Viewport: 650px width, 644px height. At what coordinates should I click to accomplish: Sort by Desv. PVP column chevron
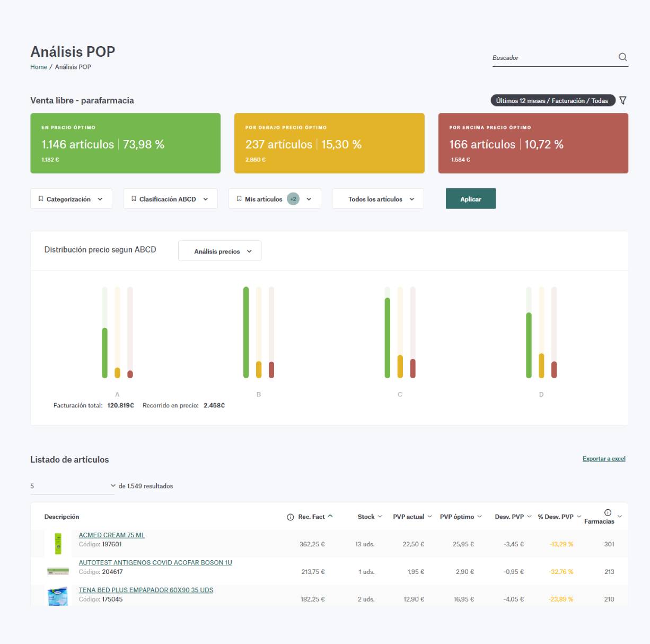pyautogui.click(x=529, y=517)
